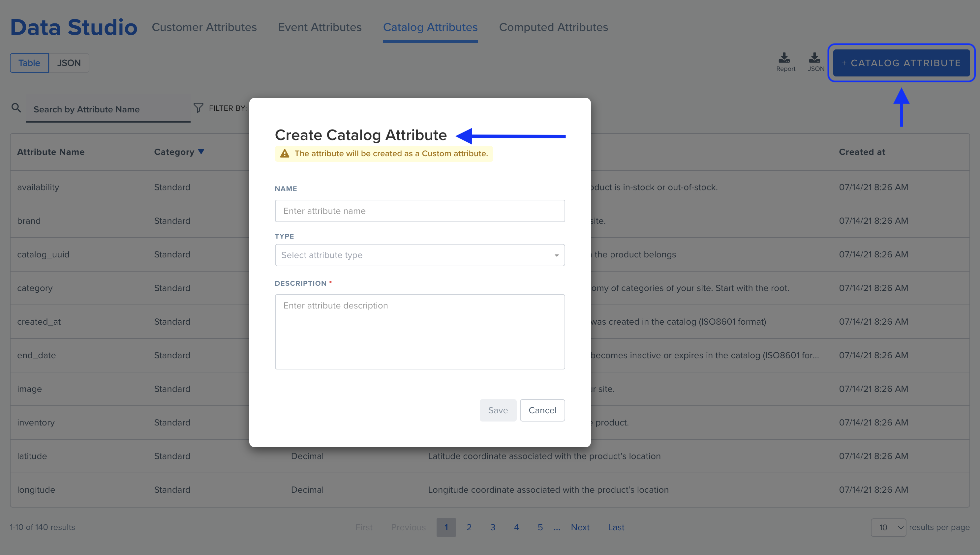Go to page 4

coord(516,527)
